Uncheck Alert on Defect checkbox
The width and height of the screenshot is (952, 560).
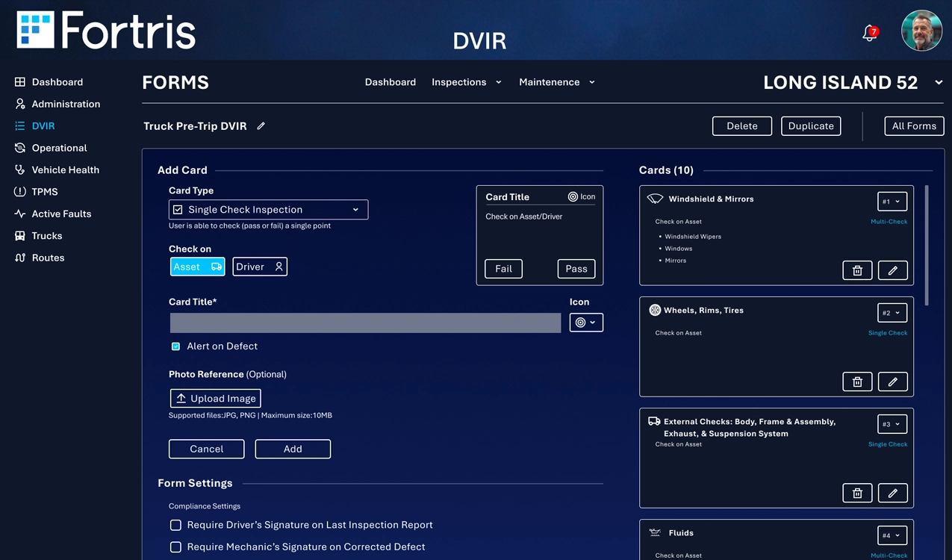[176, 346]
